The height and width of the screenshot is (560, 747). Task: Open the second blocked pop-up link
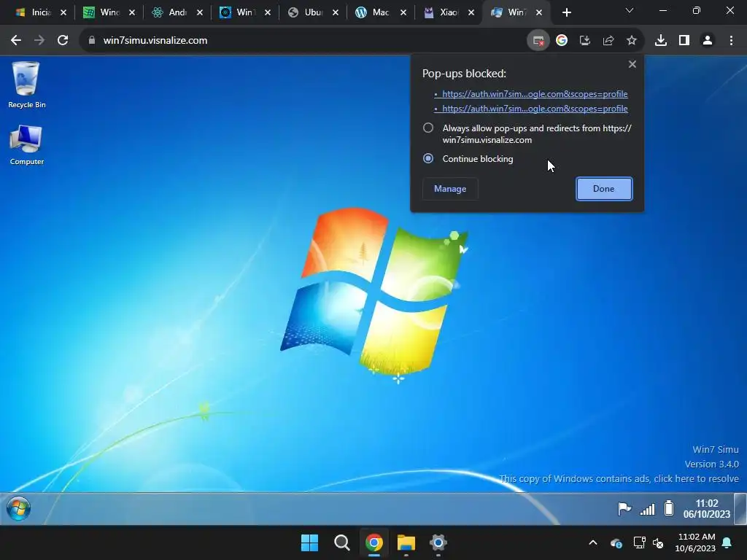(535, 109)
